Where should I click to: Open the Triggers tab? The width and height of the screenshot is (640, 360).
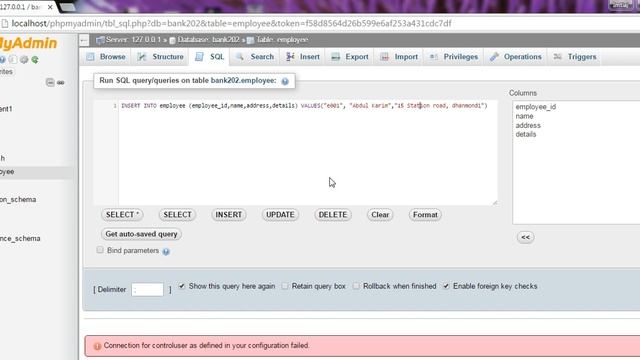pyautogui.click(x=576, y=57)
